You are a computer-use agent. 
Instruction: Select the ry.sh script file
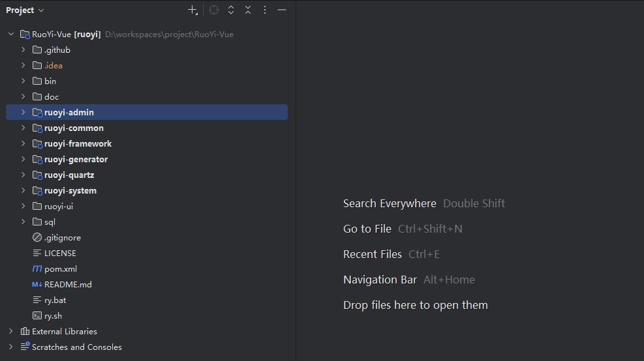click(x=53, y=315)
